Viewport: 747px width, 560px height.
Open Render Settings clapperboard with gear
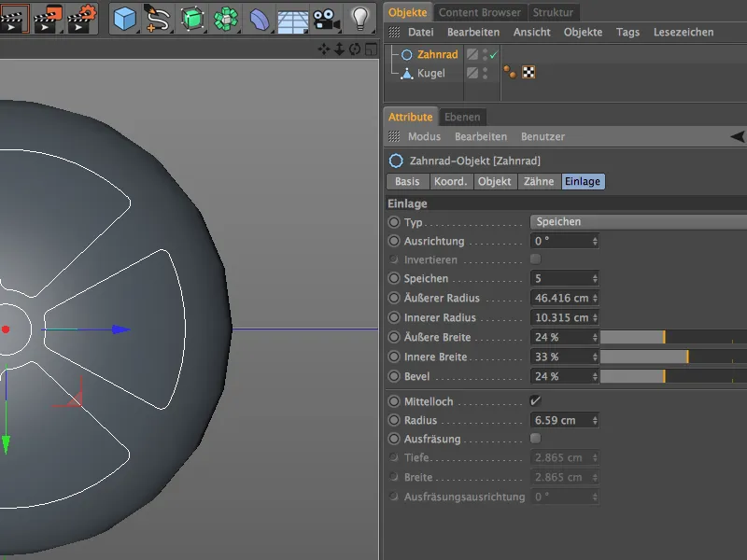click(81, 19)
